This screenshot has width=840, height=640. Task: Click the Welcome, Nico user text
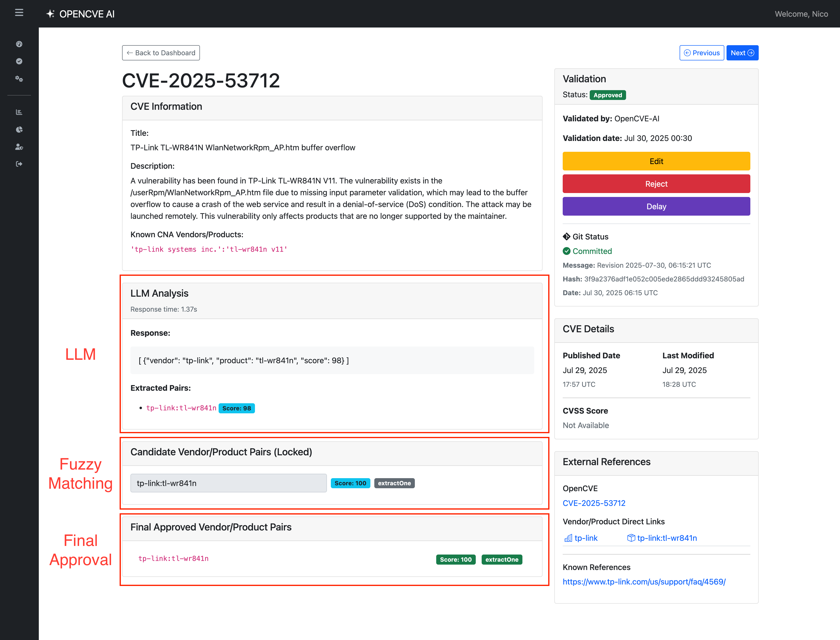pyautogui.click(x=801, y=14)
